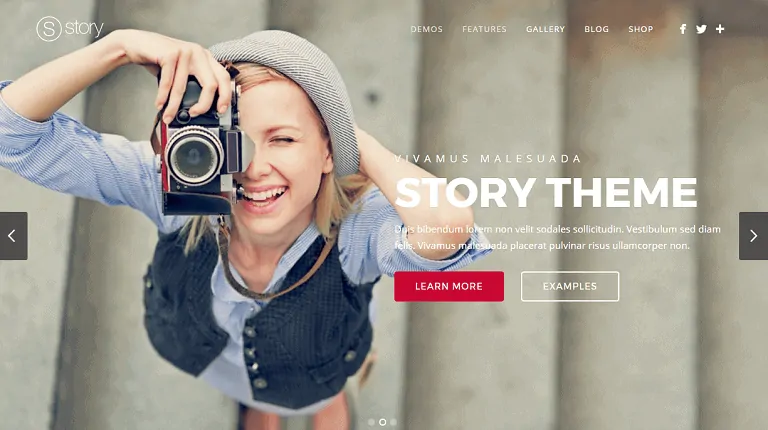Open the Demos menu

click(x=427, y=29)
